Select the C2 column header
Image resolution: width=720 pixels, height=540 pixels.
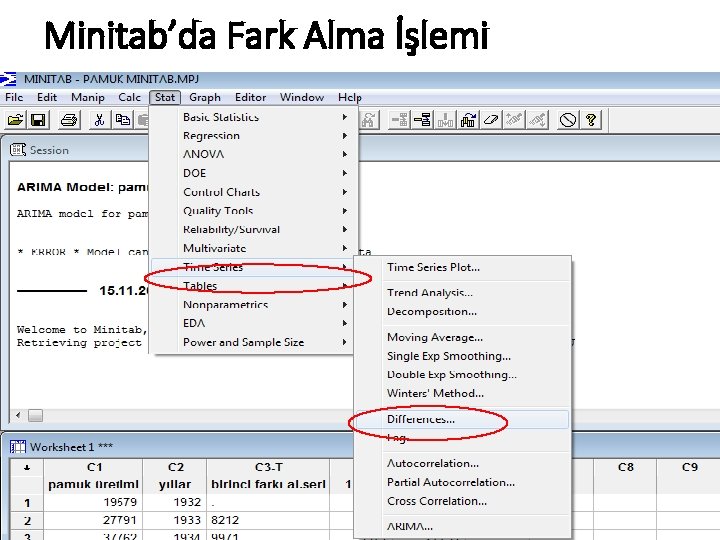(x=175, y=467)
